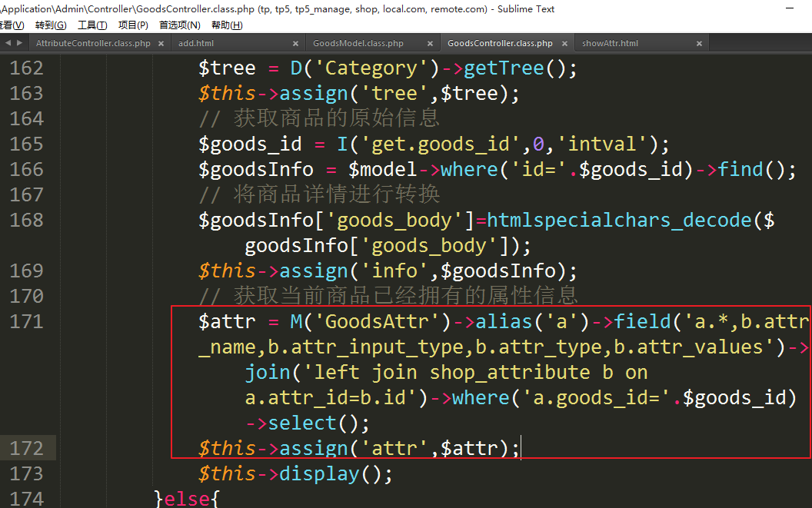Image resolution: width=812 pixels, height=508 pixels.
Task: Select the showAttr.html tab
Action: click(610, 44)
